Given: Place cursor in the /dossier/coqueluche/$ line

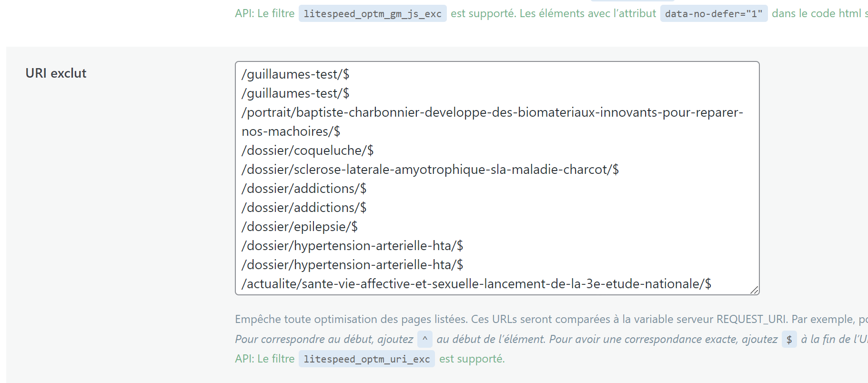Looking at the screenshot, I should point(307,151).
